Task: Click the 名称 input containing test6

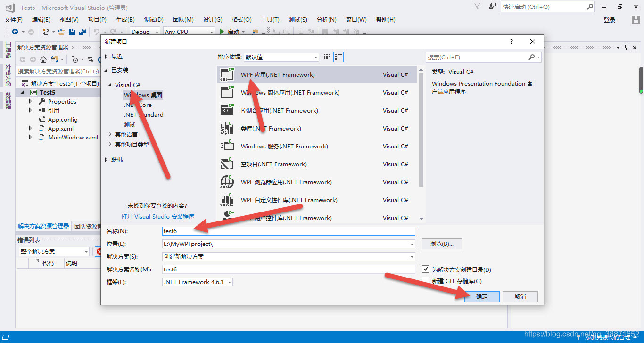Action: tap(289, 231)
